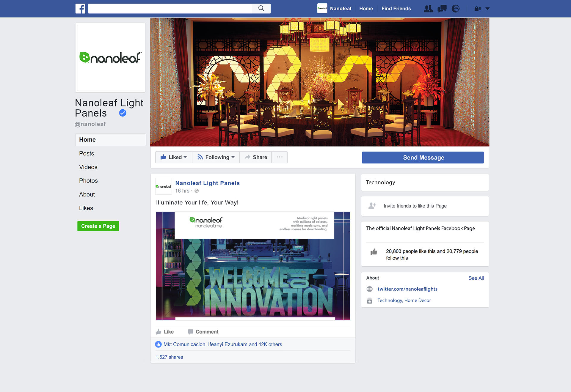Viewport: 571px width, 392px height.
Task: Click the 16 hrs timestamp
Action: [x=182, y=191]
